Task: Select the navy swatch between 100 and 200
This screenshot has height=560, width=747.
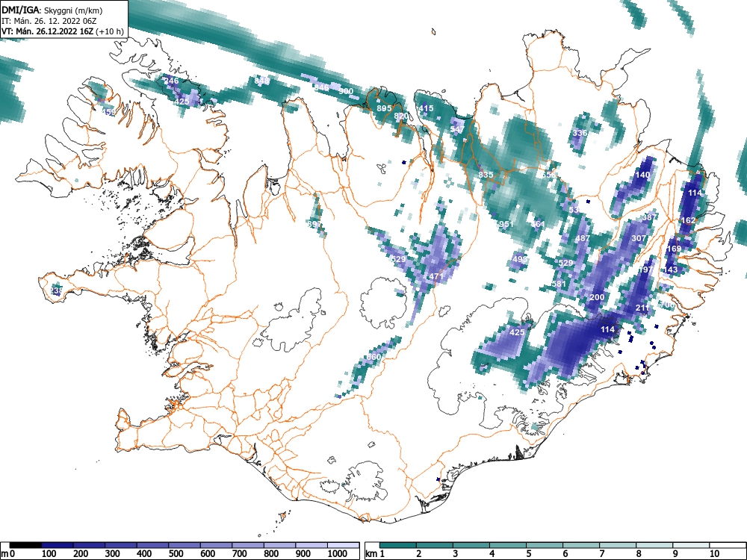Action: (57, 545)
